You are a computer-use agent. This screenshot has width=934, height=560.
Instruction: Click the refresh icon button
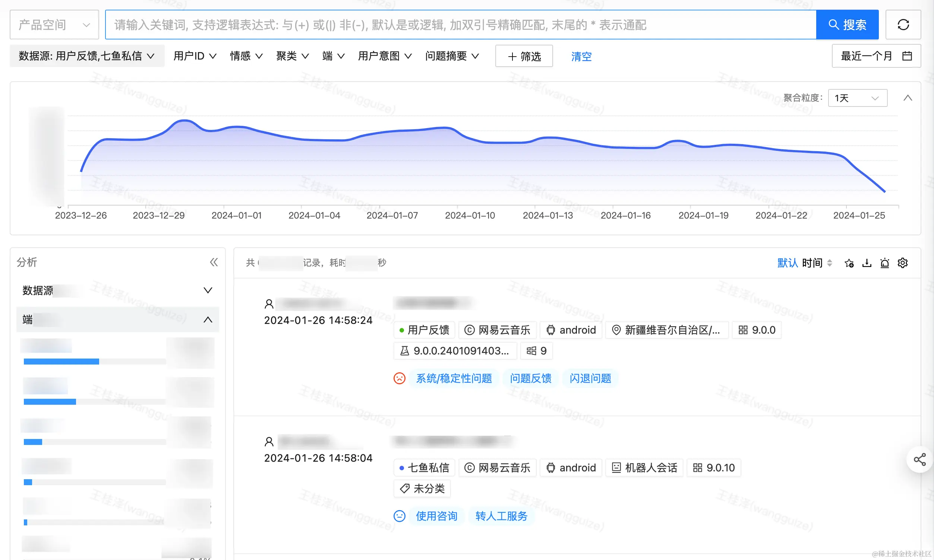tap(903, 25)
